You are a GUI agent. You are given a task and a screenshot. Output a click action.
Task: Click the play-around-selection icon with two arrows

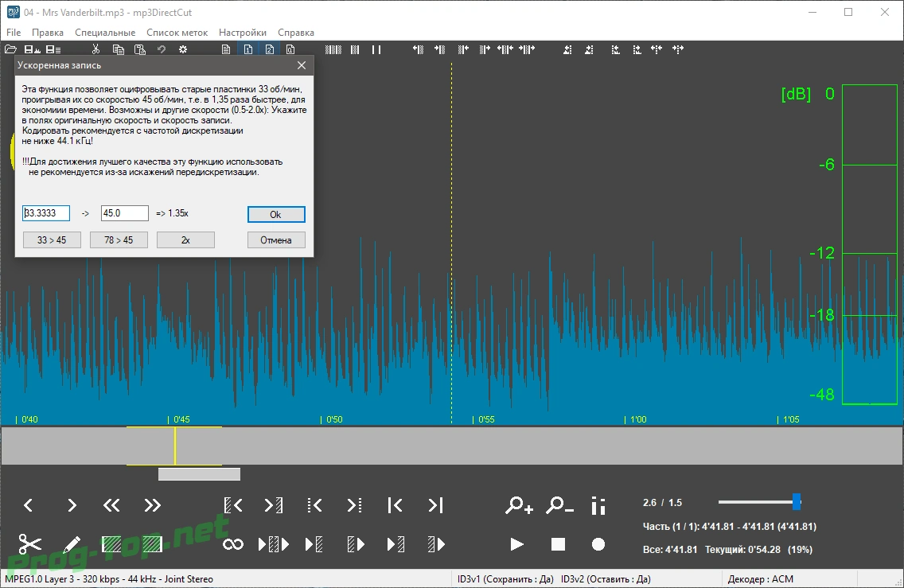274,544
